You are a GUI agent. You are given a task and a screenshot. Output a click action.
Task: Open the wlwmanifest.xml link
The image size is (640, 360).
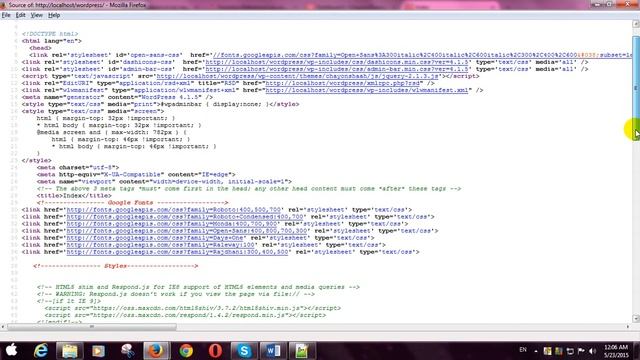click(x=367, y=90)
